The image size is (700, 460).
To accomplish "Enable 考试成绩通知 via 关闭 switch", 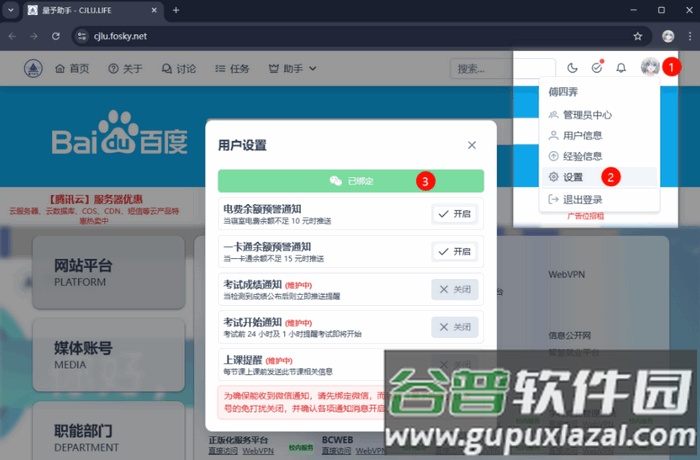I will pos(455,289).
